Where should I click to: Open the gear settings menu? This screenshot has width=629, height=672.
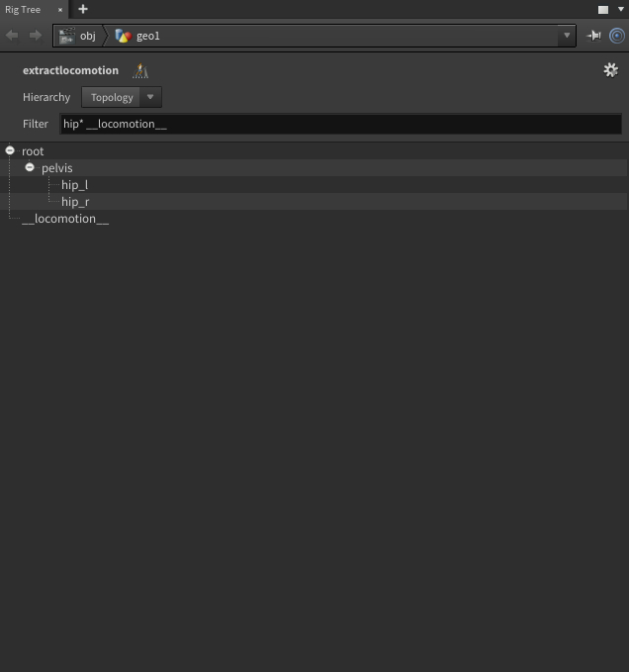[610, 70]
